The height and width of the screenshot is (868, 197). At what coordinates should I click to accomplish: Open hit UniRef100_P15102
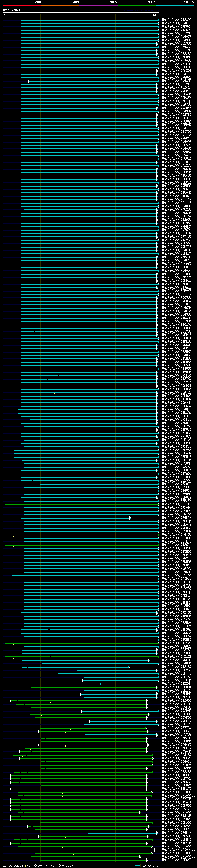pyautogui.click(x=177, y=440)
